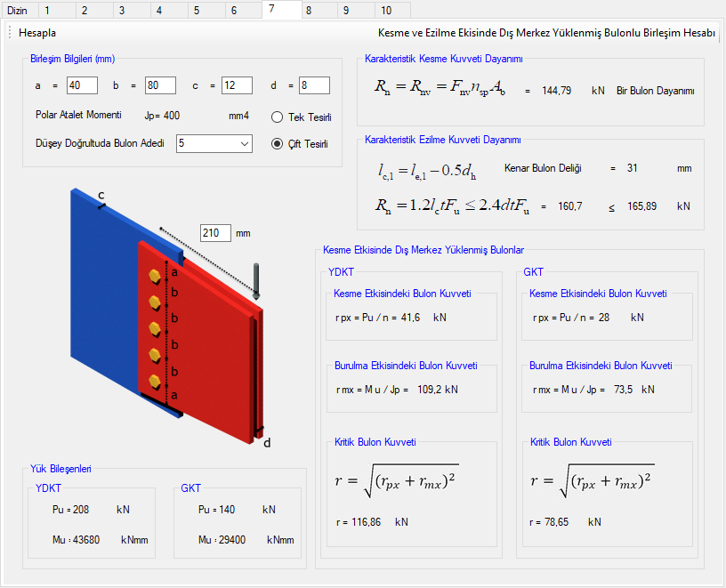Image resolution: width=726 pixels, height=588 pixels.
Task: Click the middle bolt in the diagram
Action: (155, 330)
